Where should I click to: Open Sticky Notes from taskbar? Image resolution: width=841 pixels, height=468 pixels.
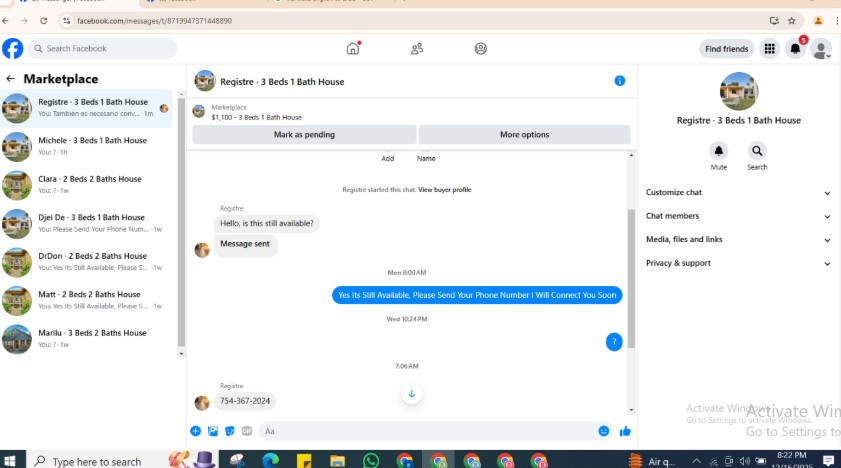pyautogui.click(x=304, y=460)
